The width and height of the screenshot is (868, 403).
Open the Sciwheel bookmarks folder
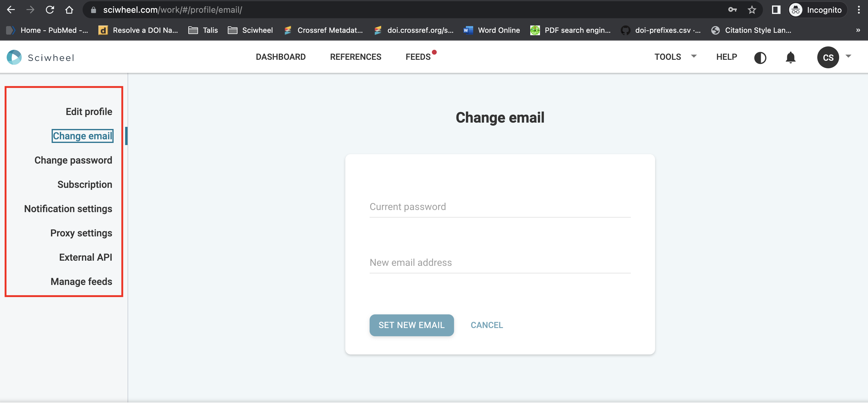tap(250, 30)
